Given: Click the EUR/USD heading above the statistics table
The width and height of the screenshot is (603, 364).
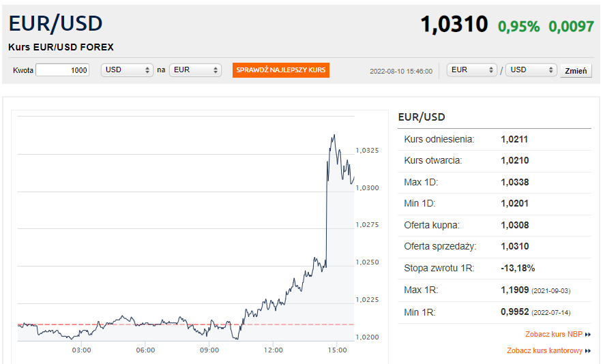Looking at the screenshot, I should (422, 117).
